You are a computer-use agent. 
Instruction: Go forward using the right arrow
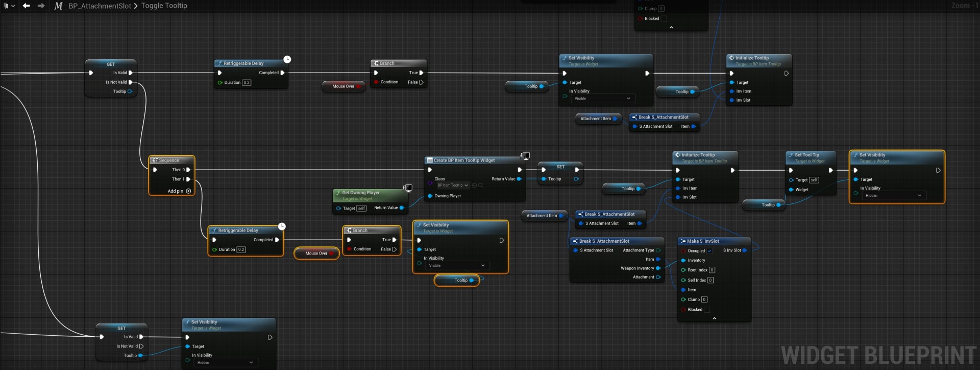(x=41, y=6)
